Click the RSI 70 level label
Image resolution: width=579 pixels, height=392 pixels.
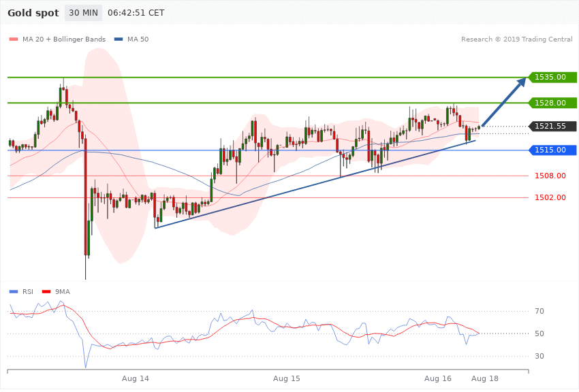coord(539,311)
